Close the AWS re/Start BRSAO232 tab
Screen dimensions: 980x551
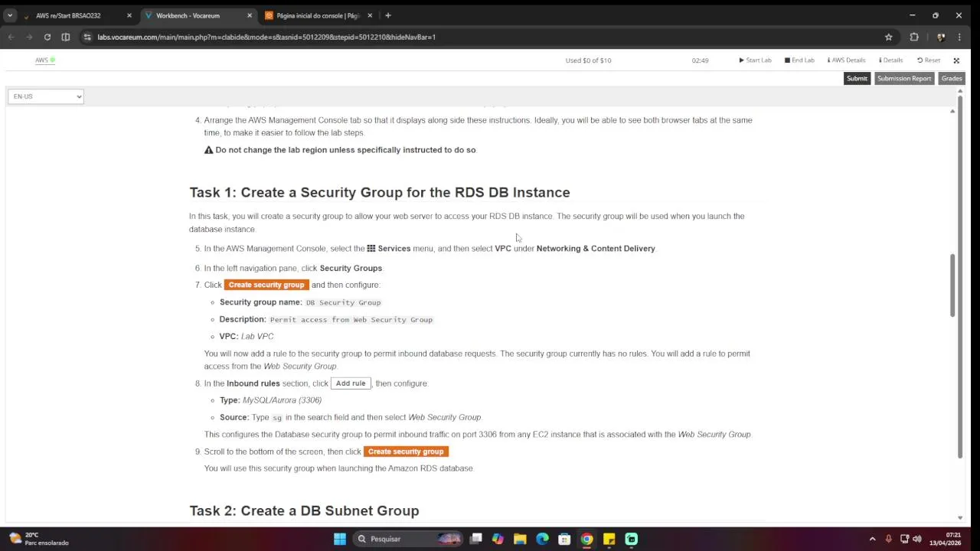point(129,15)
